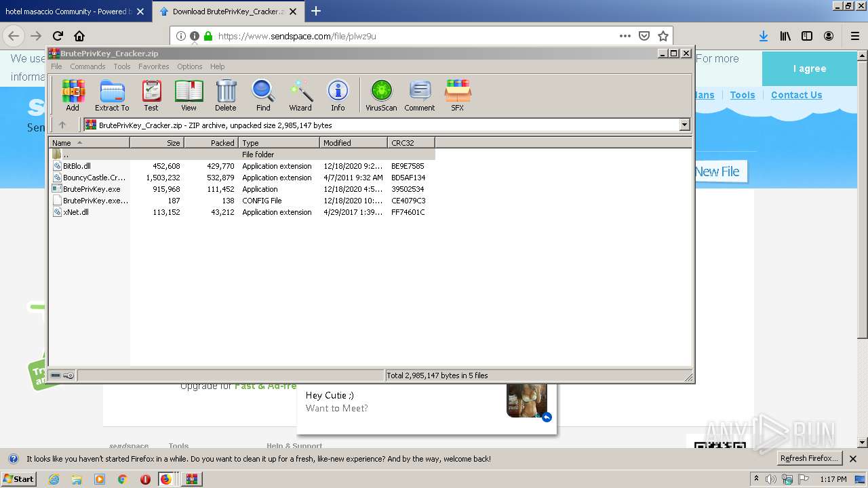The width and height of the screenshot is (868, 488).
Task: Click the site identity padlock icon
Action: tap(208, 36)
